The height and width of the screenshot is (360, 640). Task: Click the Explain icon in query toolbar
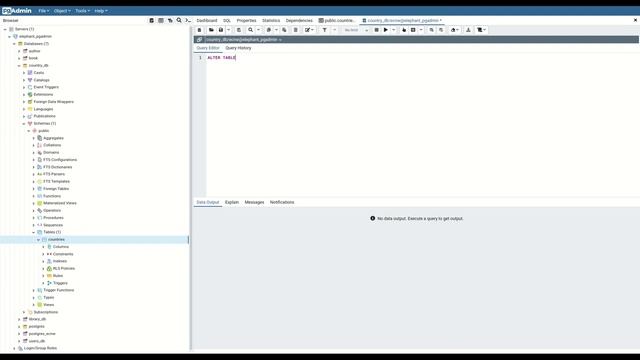(x=404, y=30)
